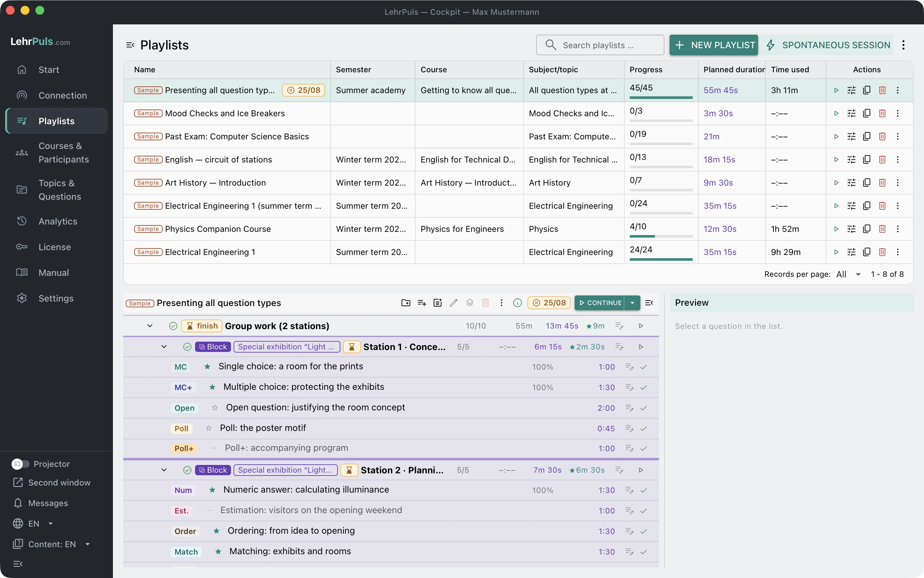This screenshot has width=924, height=578.
Task: Open Topics & Questions section
Action: point(56,189)
